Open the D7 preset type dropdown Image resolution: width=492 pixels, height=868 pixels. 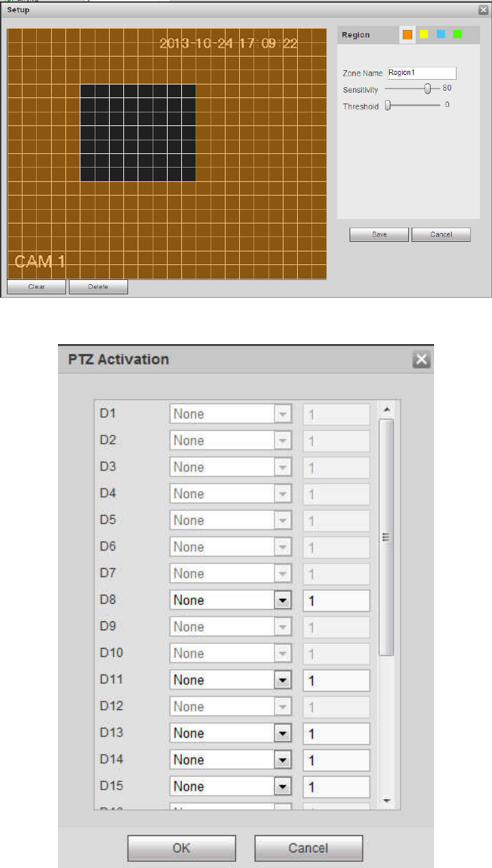(x=231, y=574)
